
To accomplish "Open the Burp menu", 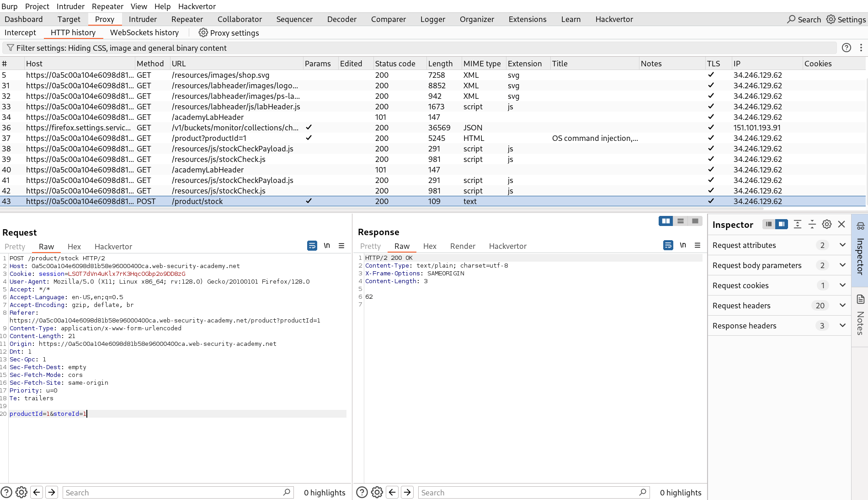I will click(x=10, y=6).
